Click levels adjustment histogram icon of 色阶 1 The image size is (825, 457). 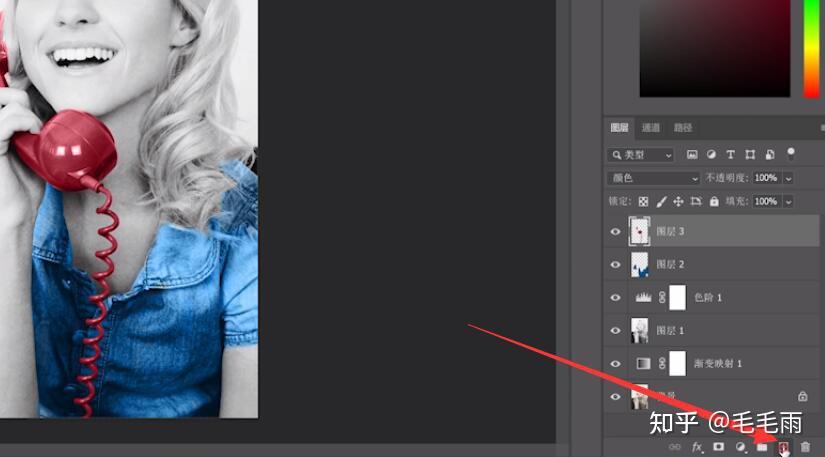tap(643, 298)
